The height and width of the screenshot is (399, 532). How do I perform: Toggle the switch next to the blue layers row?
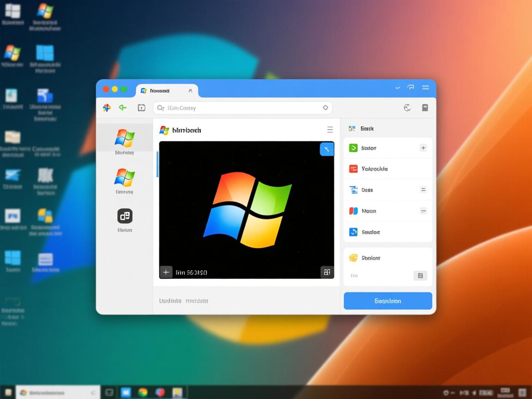point(423,190)
